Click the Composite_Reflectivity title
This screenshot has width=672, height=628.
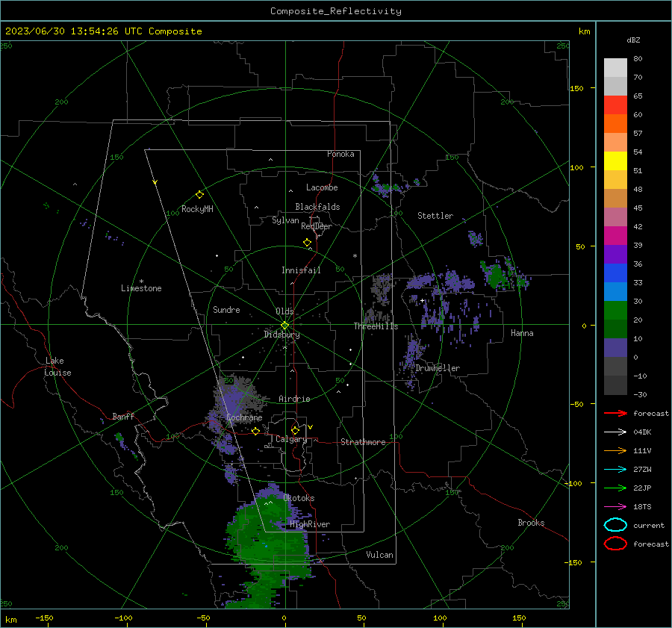336,11
